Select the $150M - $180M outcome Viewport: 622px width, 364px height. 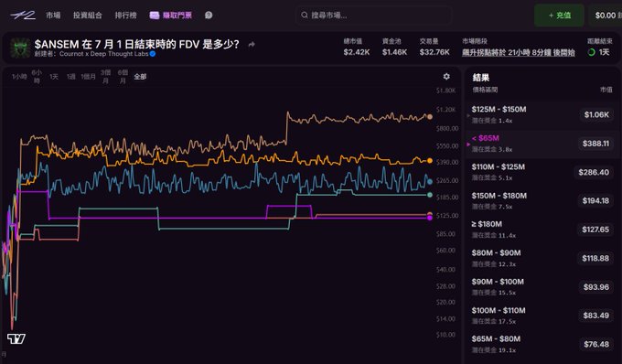(542, 200)
